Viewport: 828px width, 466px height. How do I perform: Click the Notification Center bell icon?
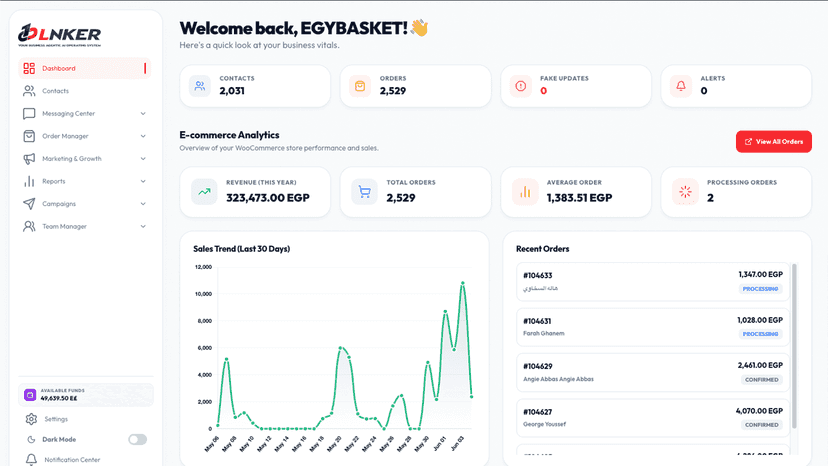(31, 460)
